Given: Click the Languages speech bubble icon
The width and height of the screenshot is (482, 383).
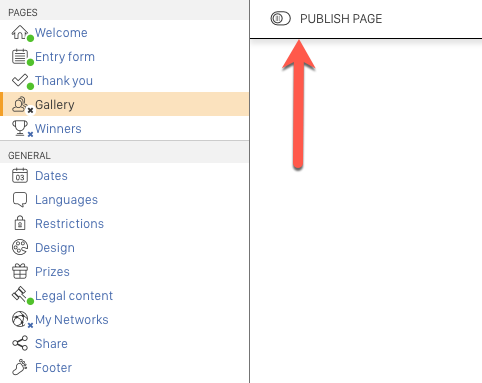Looking at the screenshot, I should (x=20, y=200).
